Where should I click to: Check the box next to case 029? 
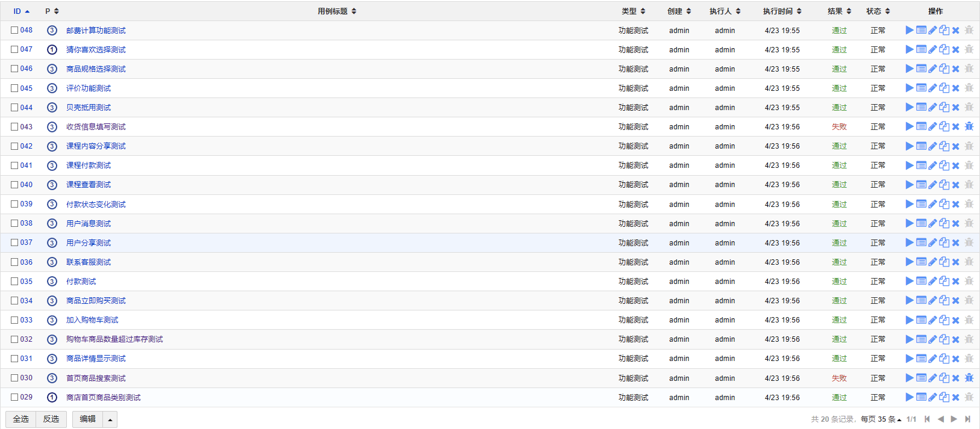14,397
